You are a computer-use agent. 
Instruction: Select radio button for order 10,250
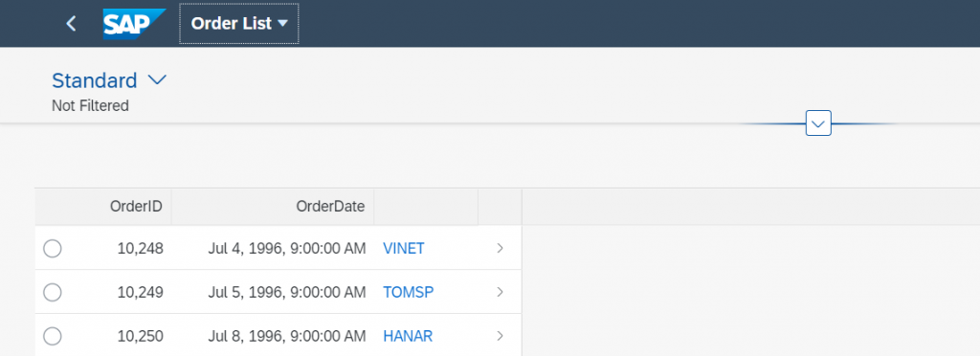pyautogui.click(x=53, y=337)
